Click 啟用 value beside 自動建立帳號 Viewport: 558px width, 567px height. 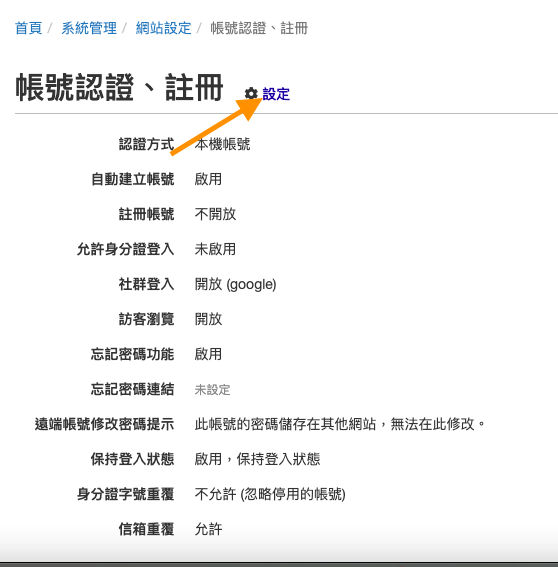(x=208, y=179)
